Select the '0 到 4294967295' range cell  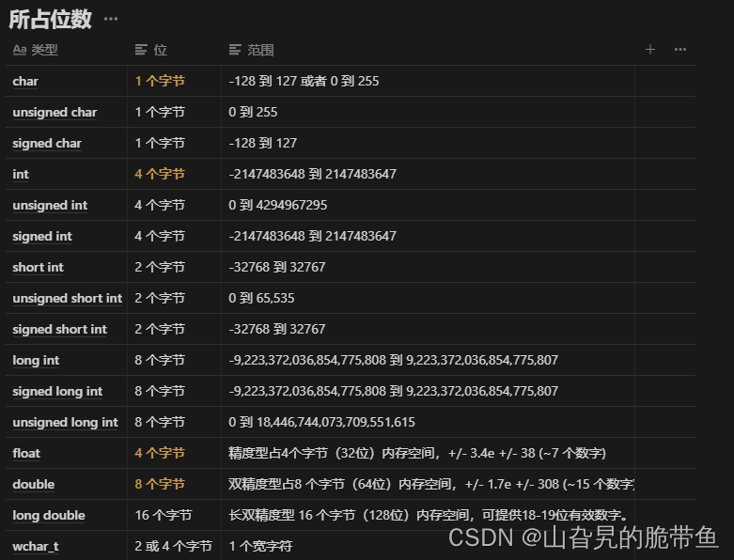428,205
